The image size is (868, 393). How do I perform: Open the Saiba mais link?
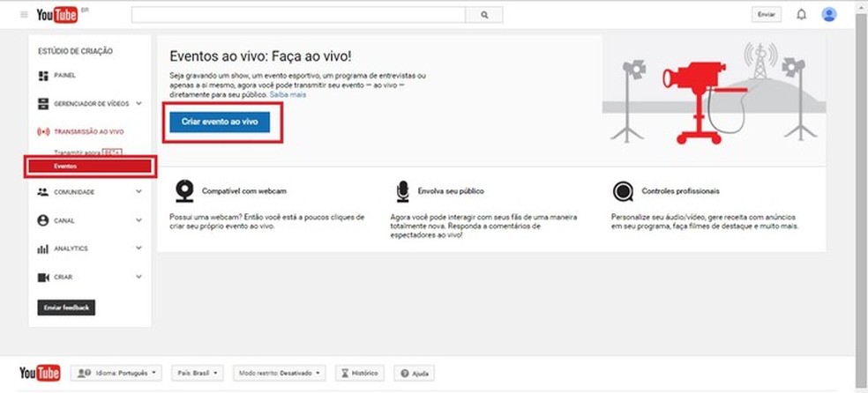coord(288,95)
